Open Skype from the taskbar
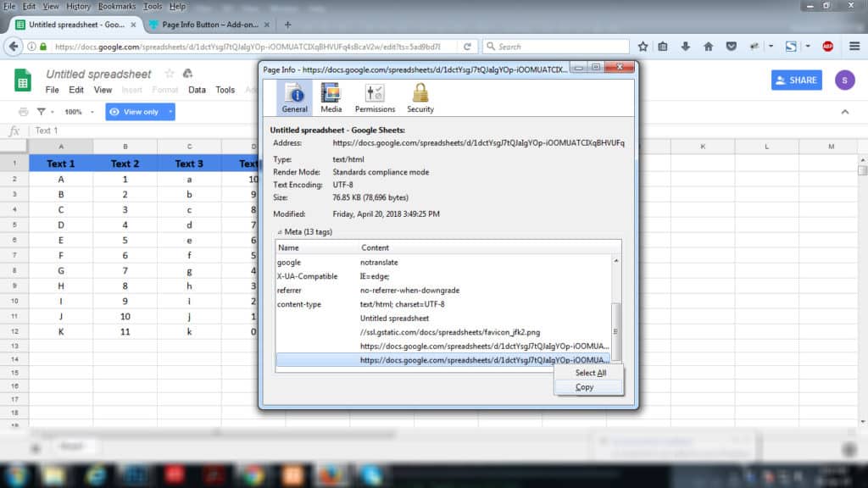Image resolution: width=868 pixels, height=488 pixels. [371, 474]
